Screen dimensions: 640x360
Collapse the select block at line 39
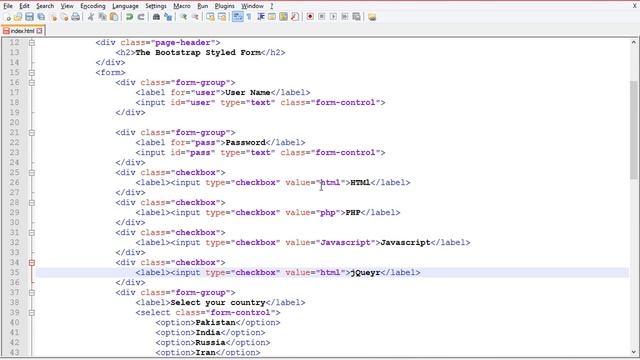click(x=32, y=313)
